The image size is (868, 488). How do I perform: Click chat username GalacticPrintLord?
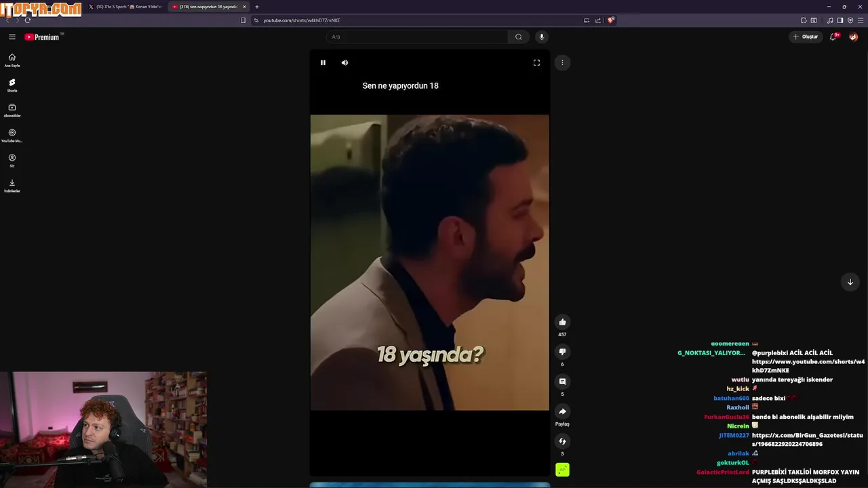coord(723,472)
